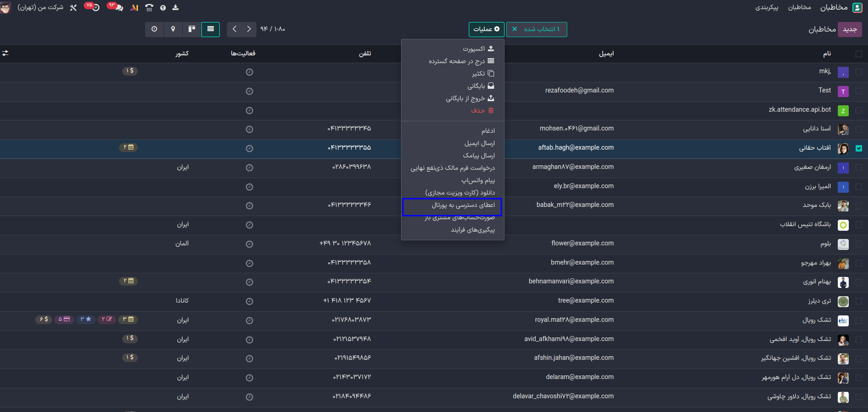This screenshot has width=868, height=412.
Task: Click the ۶ $ badge on کشت رویال row
Action: (44, 319)
